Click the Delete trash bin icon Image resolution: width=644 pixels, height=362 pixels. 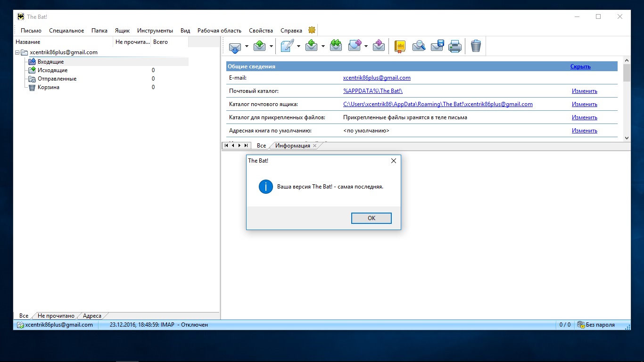click(x=476, y=46)
